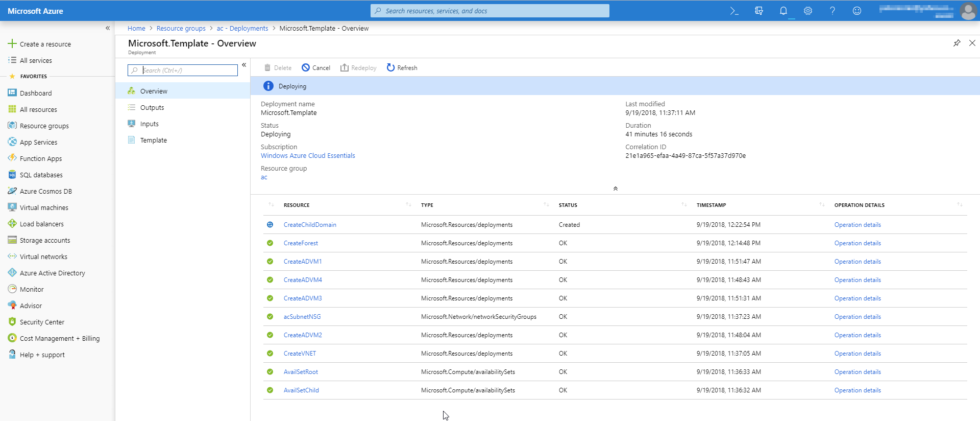Open Monitor in sidebar
Screen dimensions: 980x421
click(x=32, y=289)
